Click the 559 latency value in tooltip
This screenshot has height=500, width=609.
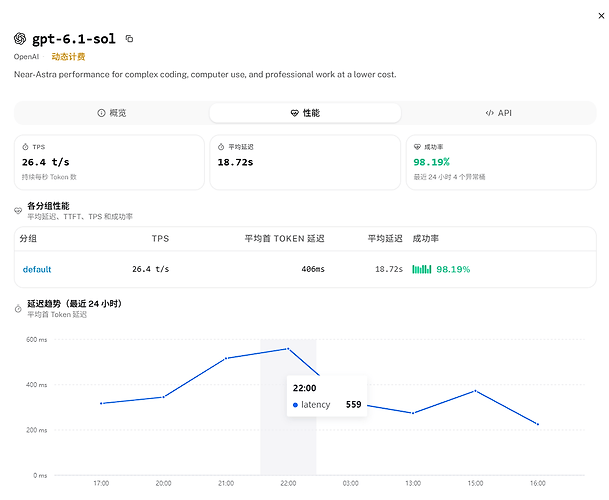(353, 404)
